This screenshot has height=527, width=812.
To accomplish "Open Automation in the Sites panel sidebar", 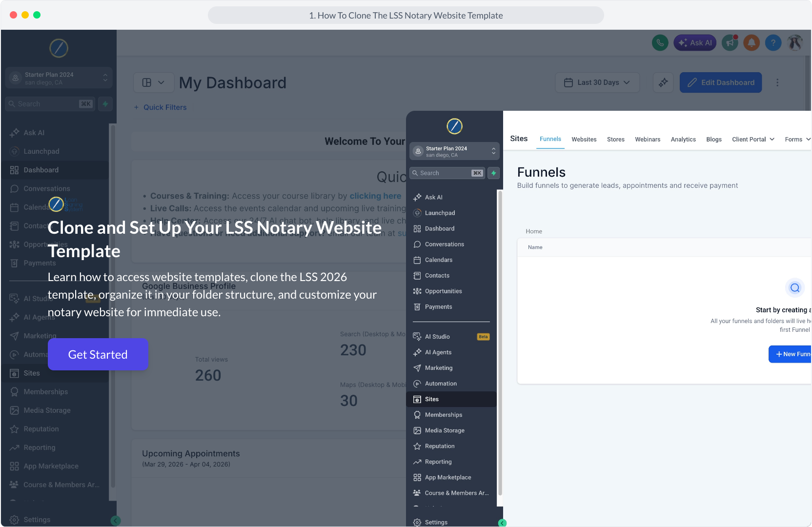I will tap(451, 384).
